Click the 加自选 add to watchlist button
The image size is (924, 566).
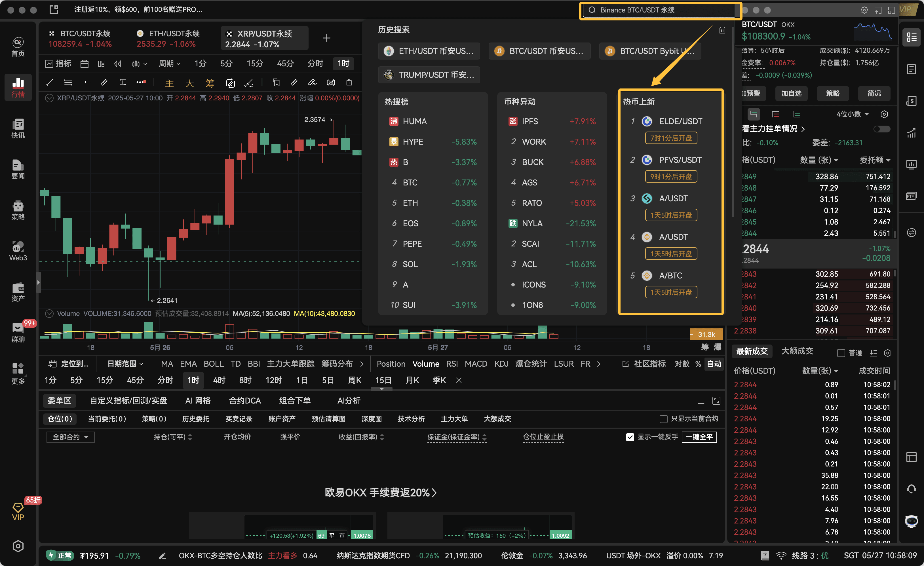click(x=791, y=93)
